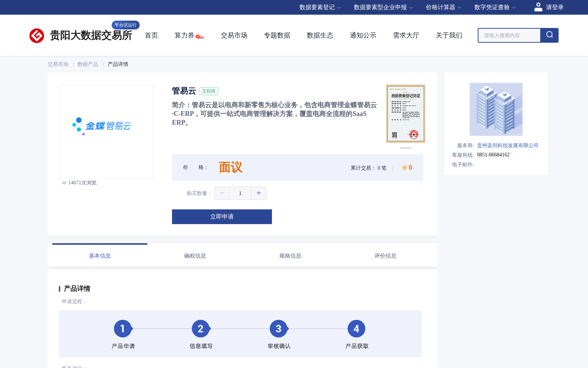
Task: Click step 1 产品申请 circle
Action: (x=123, y=329)
